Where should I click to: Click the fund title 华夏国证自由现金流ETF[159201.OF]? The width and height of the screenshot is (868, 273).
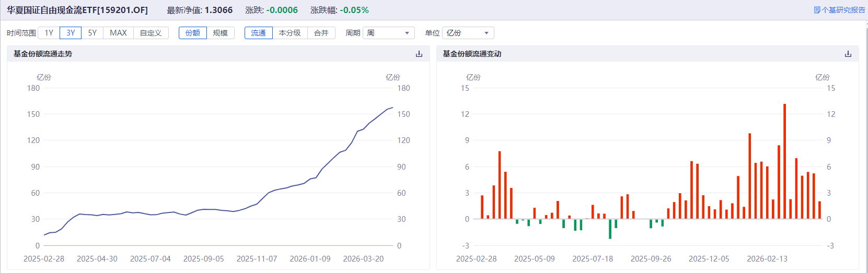(x=77, y=10)
